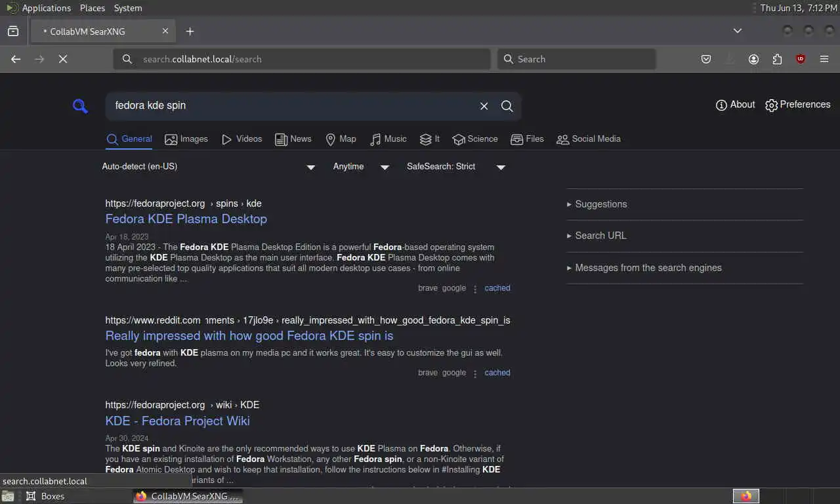Screen dimensions: 840x504
Task: Click the browser address bar
Action: pyautogui.click(x=302, y=59)
